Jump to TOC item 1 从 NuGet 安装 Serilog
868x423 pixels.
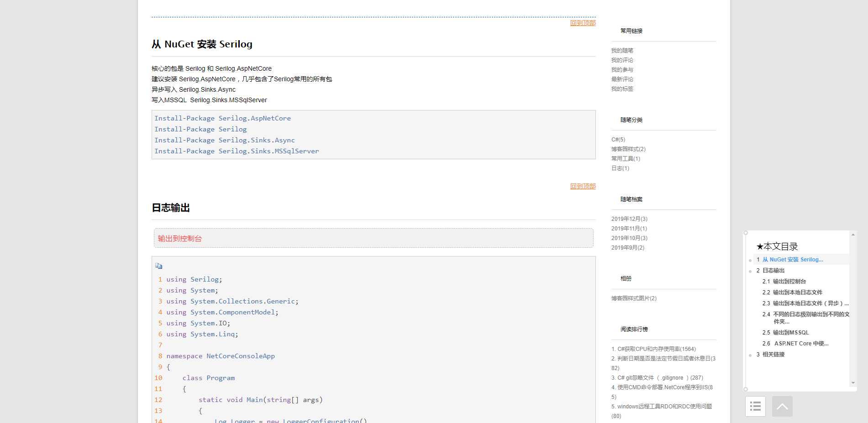[x=793, y=260]
